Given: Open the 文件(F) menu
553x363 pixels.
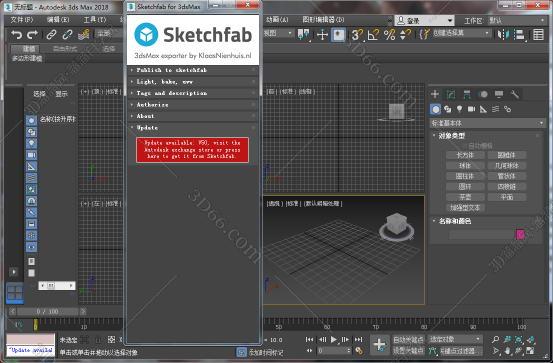Looking at the screenshot, I should [22, 19].
